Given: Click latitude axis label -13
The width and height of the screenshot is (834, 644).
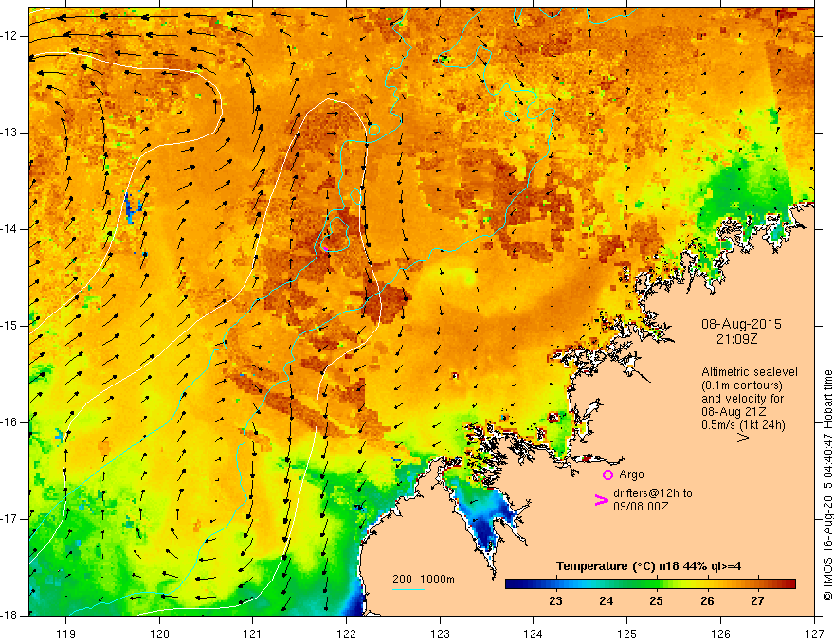Looking at the screenshot, I should pos(10,133).
